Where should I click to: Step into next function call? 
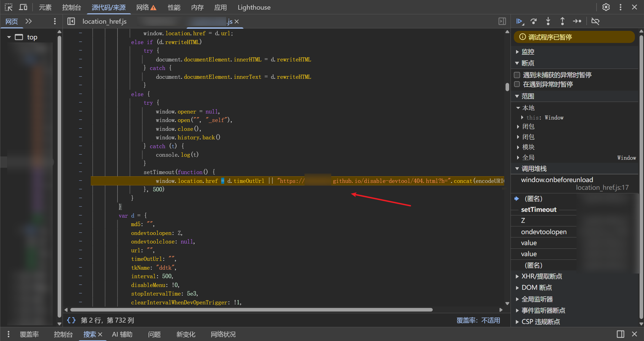(548, 21)
